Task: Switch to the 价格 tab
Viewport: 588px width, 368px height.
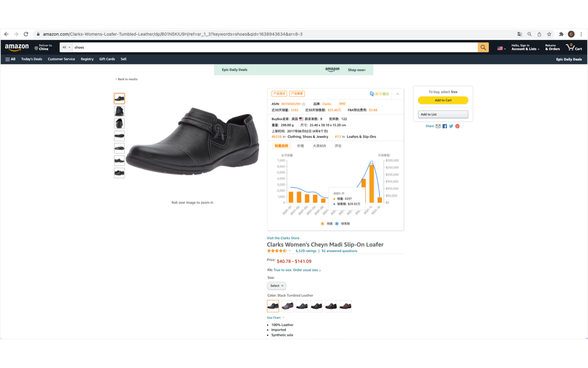Action: click(x=300, y=146)
